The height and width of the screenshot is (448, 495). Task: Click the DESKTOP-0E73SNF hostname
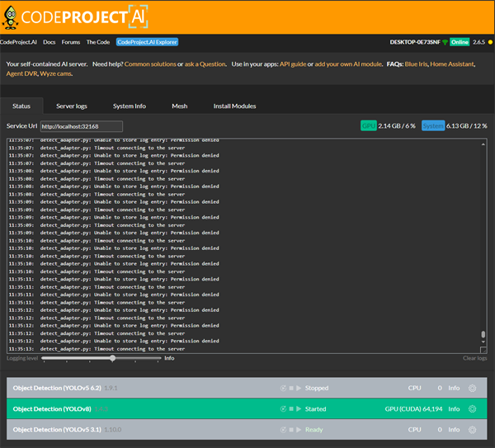click(415, 42)
